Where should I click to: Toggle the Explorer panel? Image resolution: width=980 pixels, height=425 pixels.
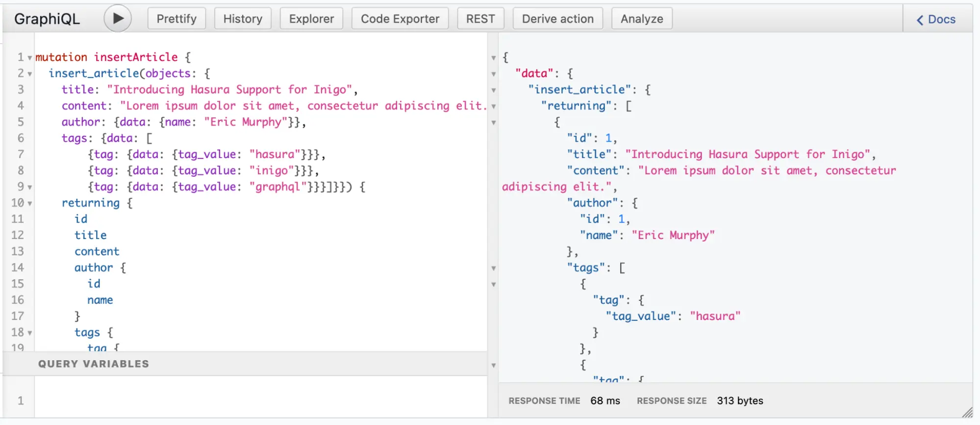311,19
